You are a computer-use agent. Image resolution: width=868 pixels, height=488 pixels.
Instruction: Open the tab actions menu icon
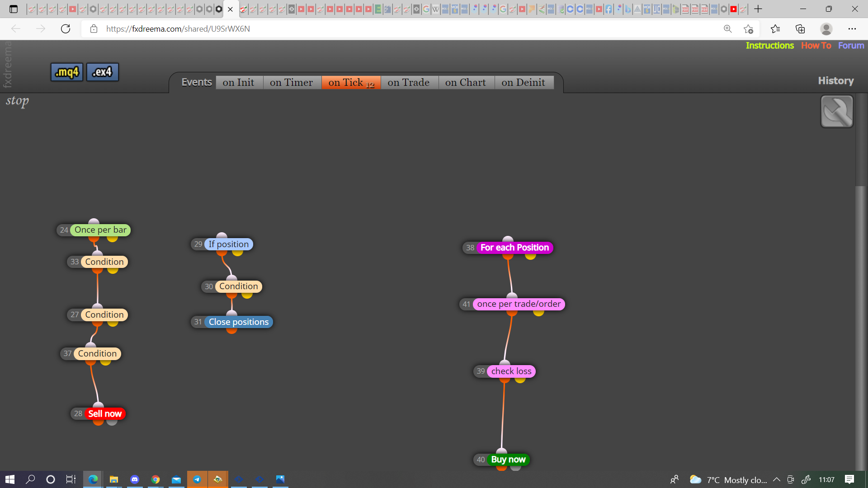coord(14,9)
